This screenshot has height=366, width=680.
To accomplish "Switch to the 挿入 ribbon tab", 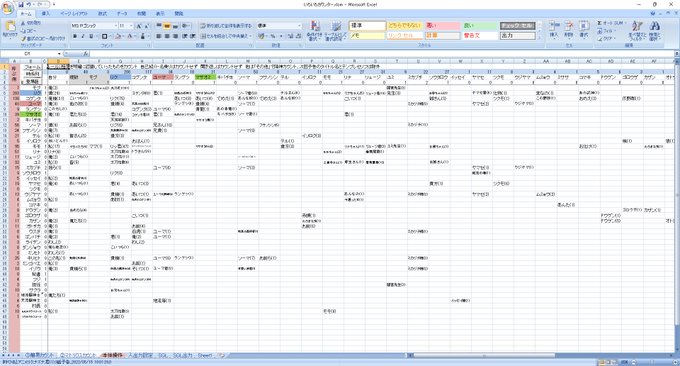I will (46, 14).
